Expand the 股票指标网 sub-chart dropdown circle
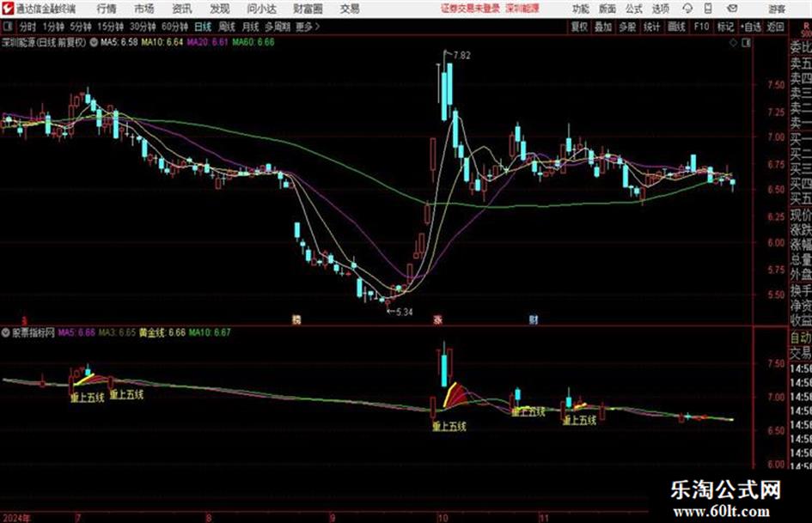The width and height of the screenshot is (812, 523). pos(6,332)
